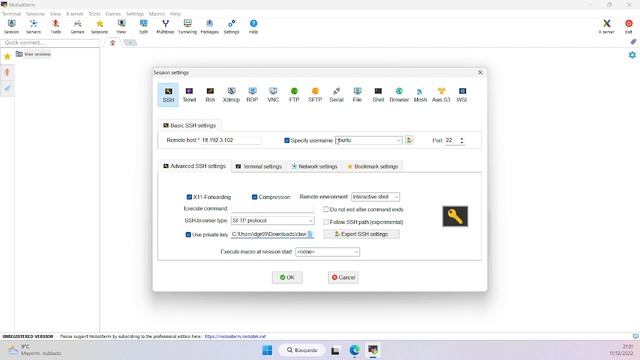Select the SSH session type
This screenshot has height=360, width=640.
(x=168, y=95)
